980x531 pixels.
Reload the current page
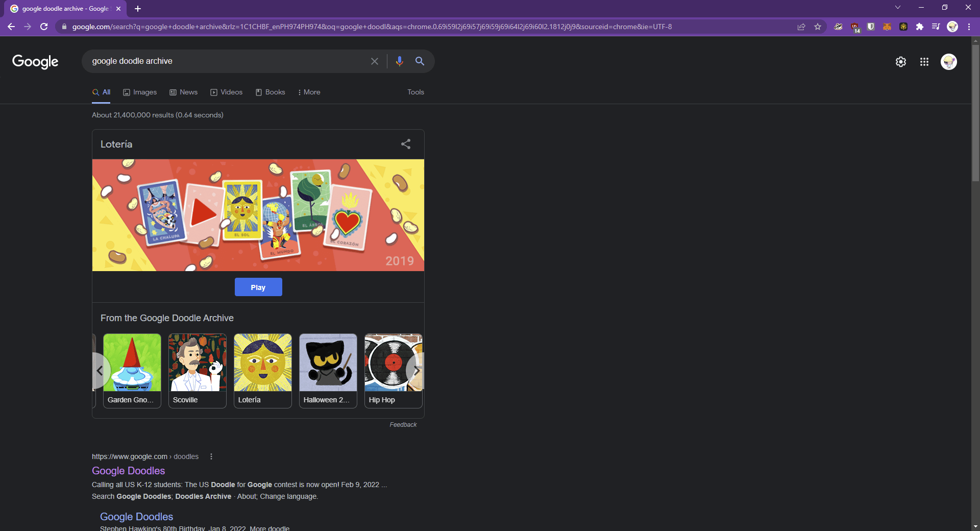click(x=44, y=27)
